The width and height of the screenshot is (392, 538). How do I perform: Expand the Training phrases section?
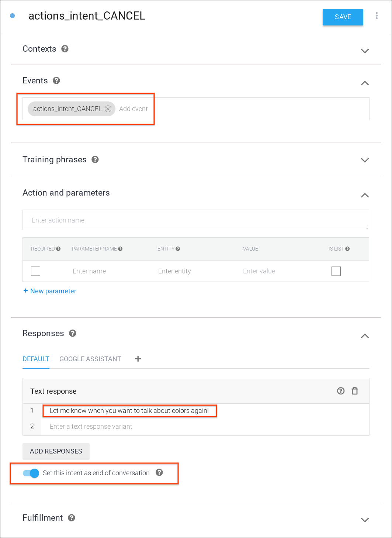[365, 160]
